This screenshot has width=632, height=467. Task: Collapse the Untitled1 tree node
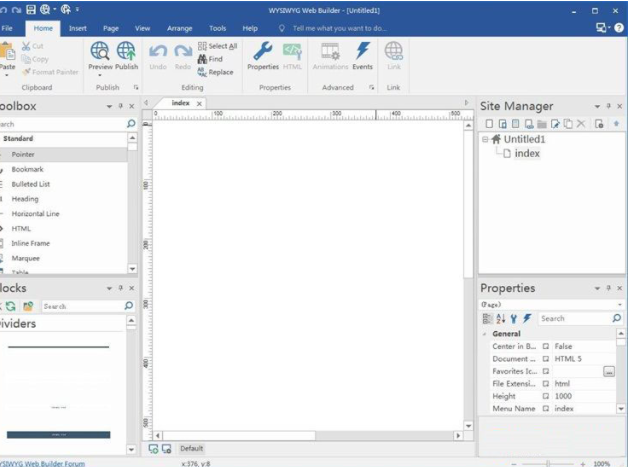(485, 139)
